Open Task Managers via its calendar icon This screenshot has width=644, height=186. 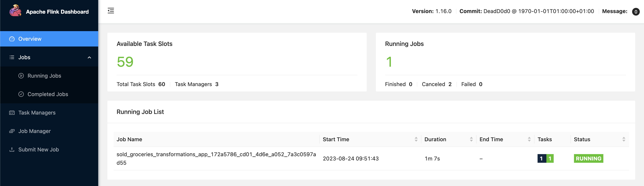[12, 113]
